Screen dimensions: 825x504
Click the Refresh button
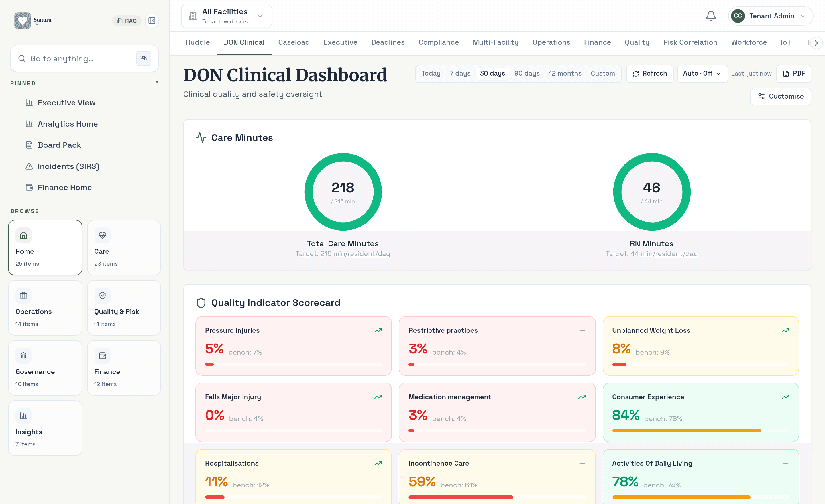click(650, 74)
